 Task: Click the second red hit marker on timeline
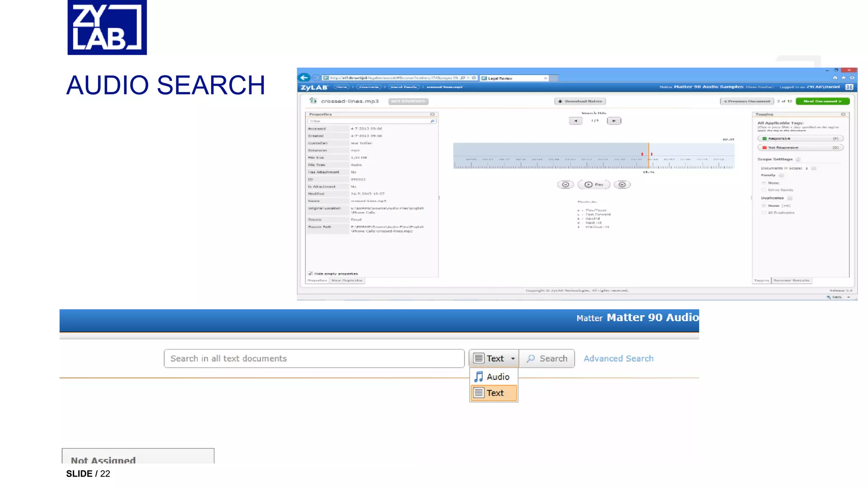651,154
